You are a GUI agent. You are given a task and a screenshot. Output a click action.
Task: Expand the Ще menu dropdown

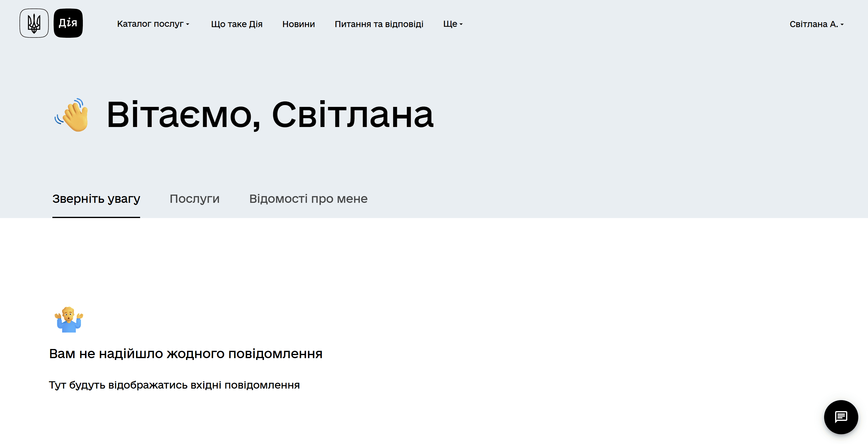pos(450,24)
